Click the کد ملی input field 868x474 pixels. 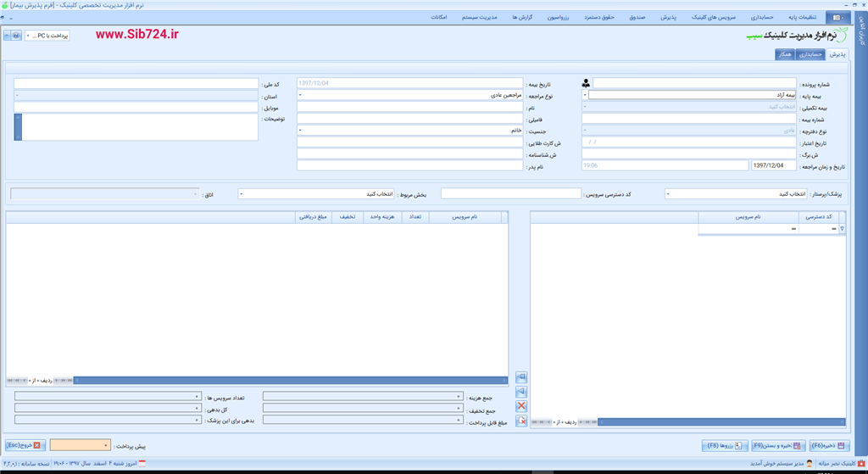click(136, 84)
